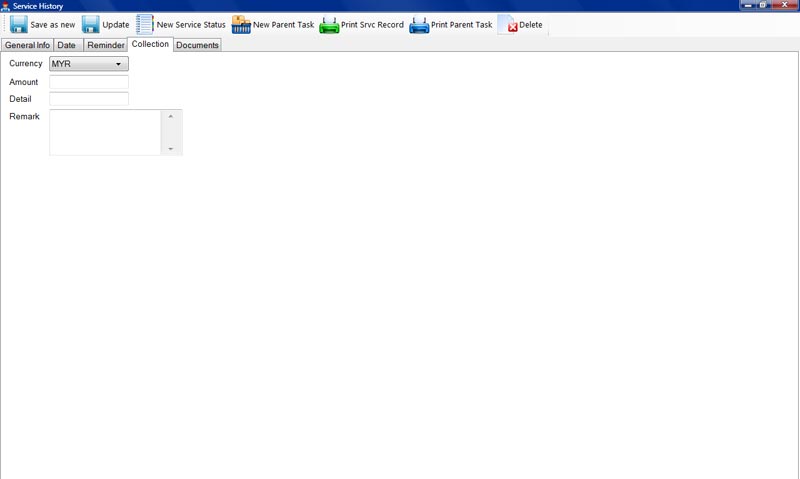Click the Currency label text
800x479 pixels.
coord(26,63)
